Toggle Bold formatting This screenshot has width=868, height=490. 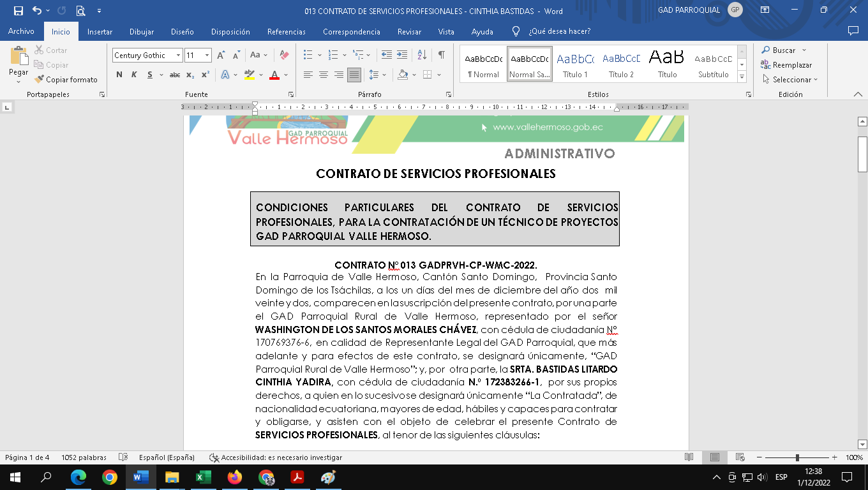119,75
